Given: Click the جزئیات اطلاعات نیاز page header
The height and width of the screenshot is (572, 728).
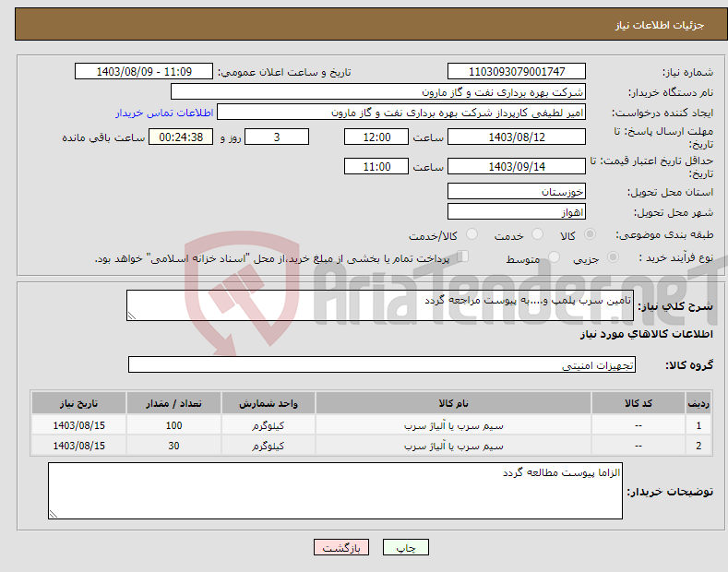Looking at the screenshot, I should tap(660, 25).
